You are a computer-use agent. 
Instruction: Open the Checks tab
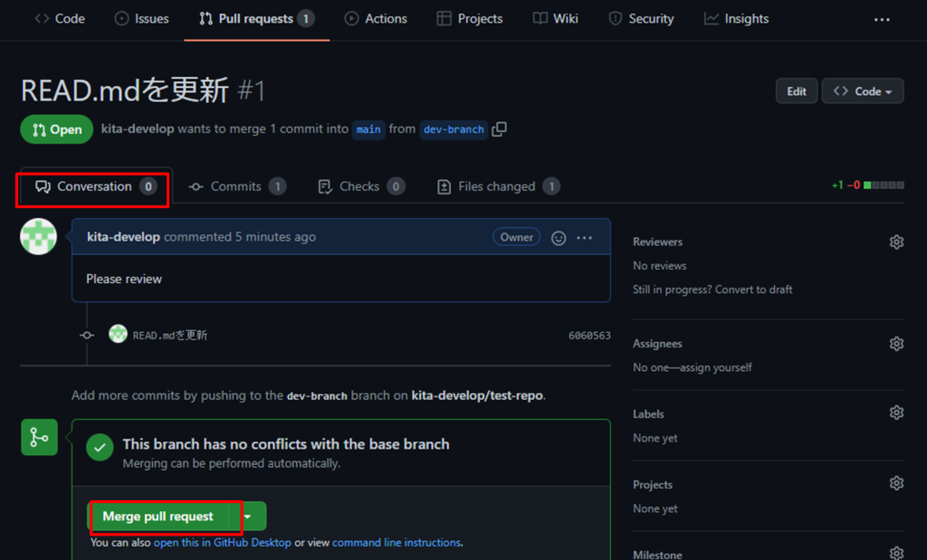(359, 186)
